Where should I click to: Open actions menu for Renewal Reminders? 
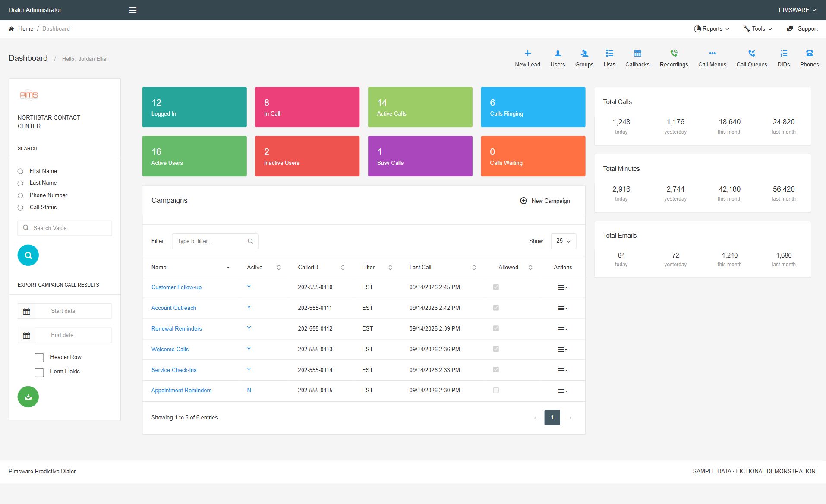tap(563, 329)
